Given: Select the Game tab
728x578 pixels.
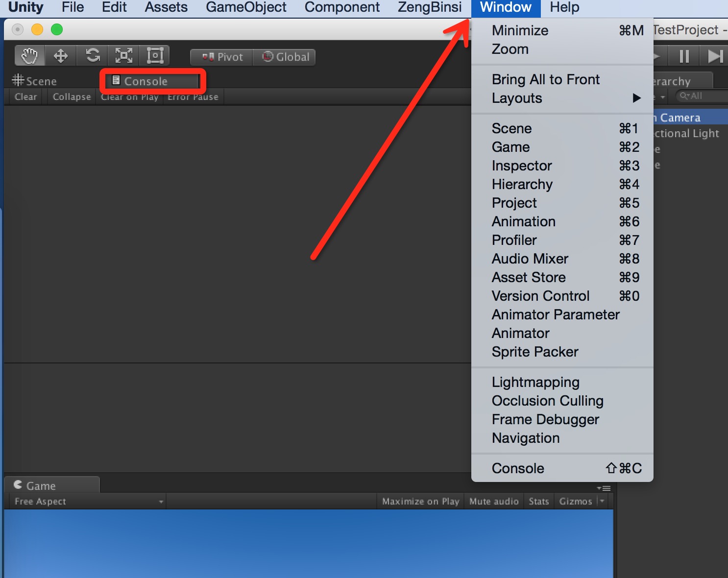Looking at the screenshot, I should point(51,485).
